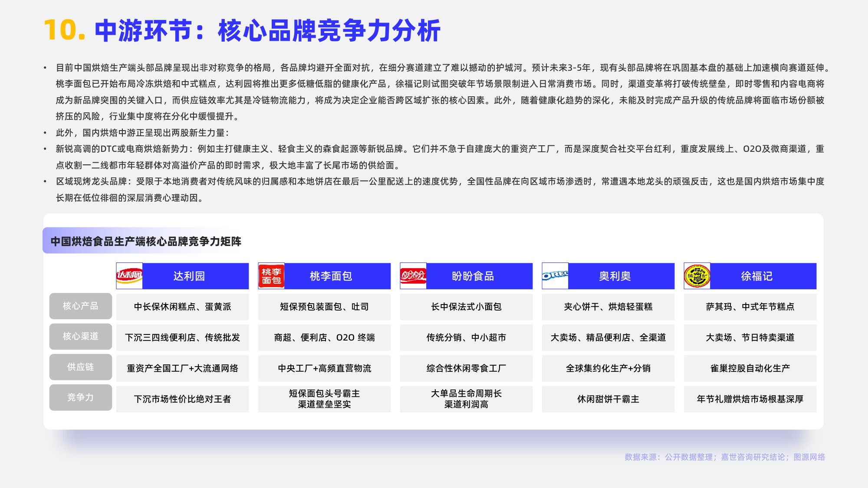Viewport: 868px width, 488px height.
Task: Click the 达利园 brand logo
Action: [129, 276]
